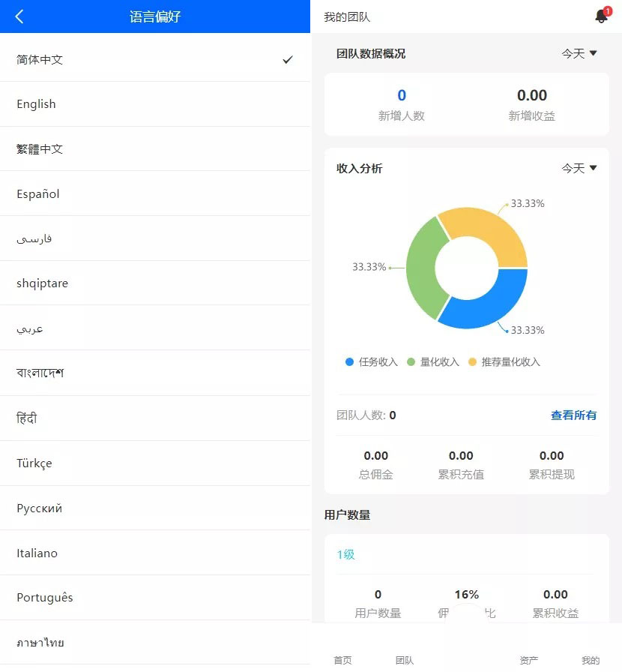Screen dimensions: 622x672
Task: Tap the checkmark beside 简体中文
Action: (287, 59)
